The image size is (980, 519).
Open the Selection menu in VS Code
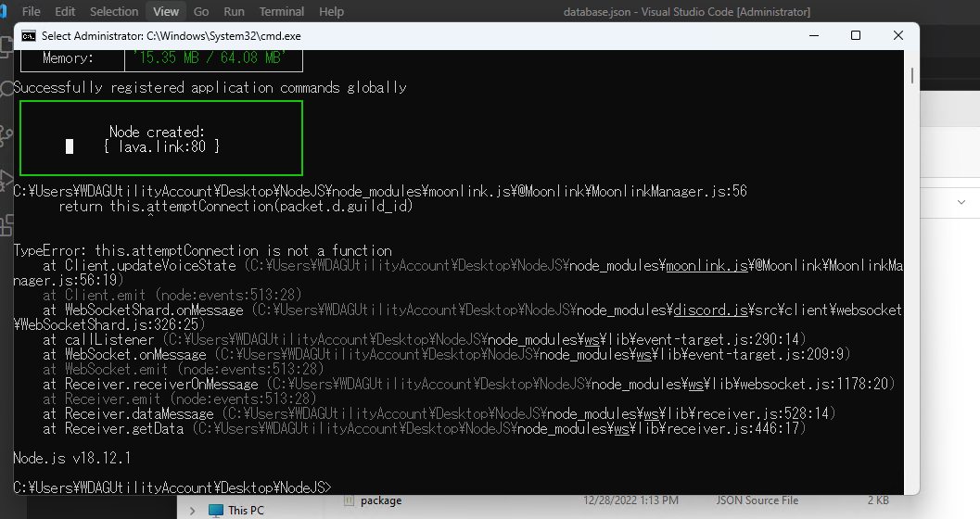point(114,11)
